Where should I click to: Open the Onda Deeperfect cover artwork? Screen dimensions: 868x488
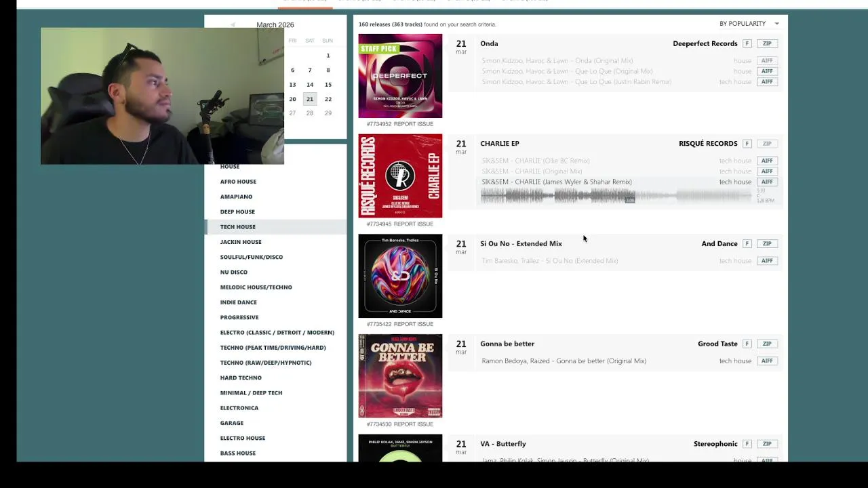(400, 76)
